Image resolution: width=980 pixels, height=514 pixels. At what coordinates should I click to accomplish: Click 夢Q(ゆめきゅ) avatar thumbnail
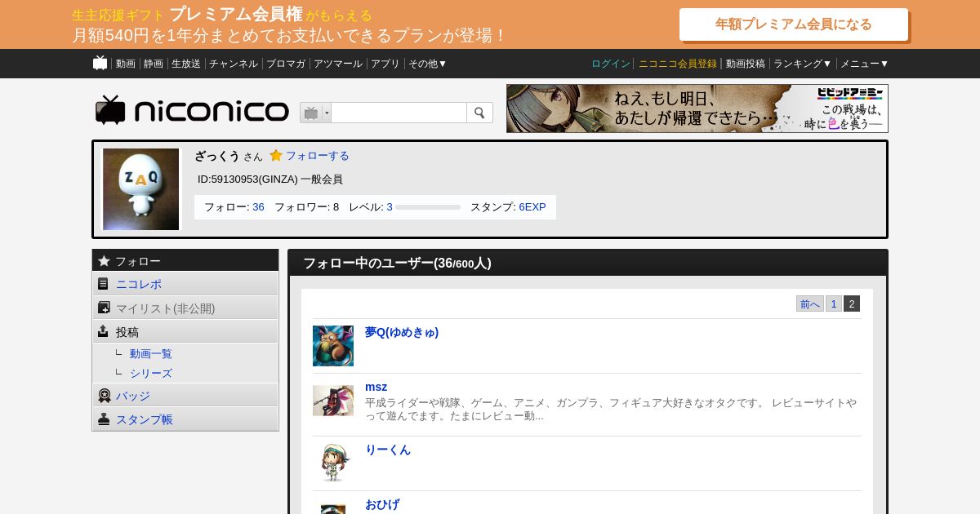333,346
